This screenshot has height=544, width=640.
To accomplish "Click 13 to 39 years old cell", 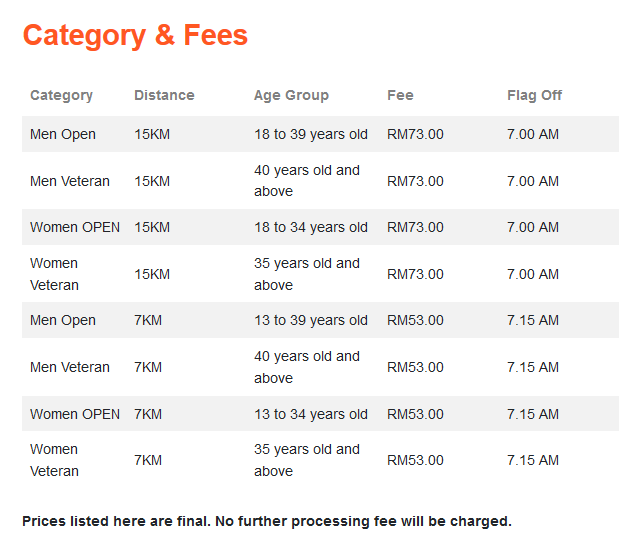I will tap(311, 320).
